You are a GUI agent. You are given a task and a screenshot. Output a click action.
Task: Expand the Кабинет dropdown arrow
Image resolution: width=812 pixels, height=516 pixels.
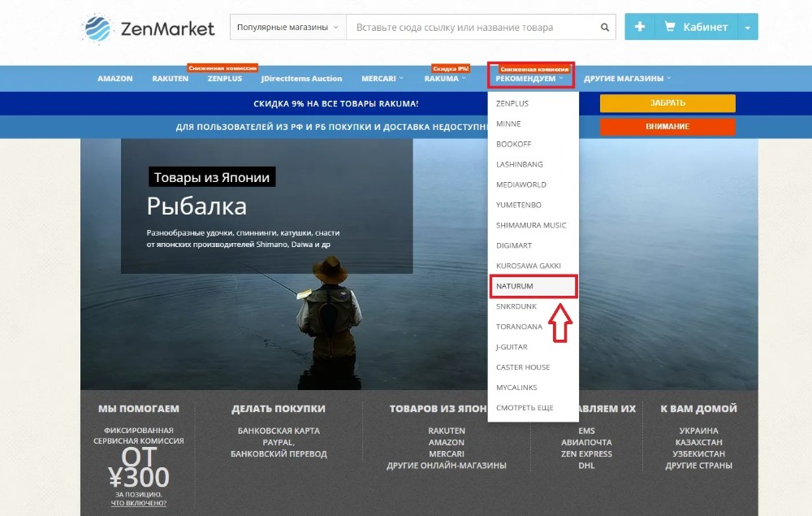[x=747, y=28]
